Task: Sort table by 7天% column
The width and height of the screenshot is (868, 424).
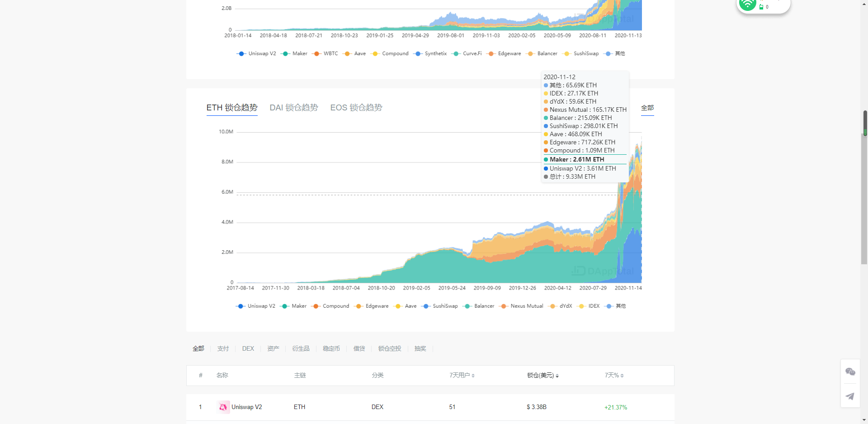Action: click(614, 375)
